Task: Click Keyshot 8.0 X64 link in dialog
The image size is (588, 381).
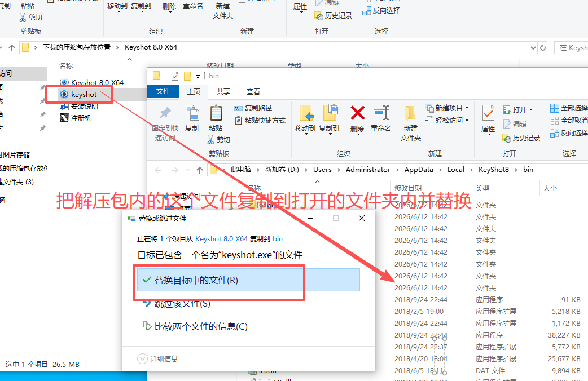Action: click(x=222, y=238)
